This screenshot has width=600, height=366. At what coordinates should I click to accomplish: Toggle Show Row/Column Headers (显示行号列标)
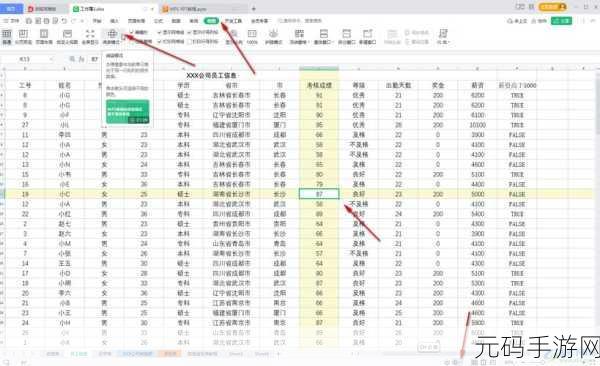[x=203, y=33]
